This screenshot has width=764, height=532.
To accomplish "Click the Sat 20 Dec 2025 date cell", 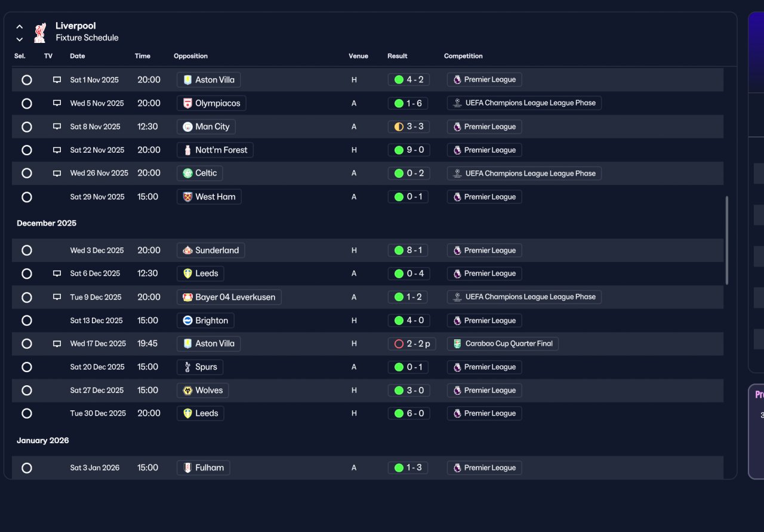I will tap(98, 367).
